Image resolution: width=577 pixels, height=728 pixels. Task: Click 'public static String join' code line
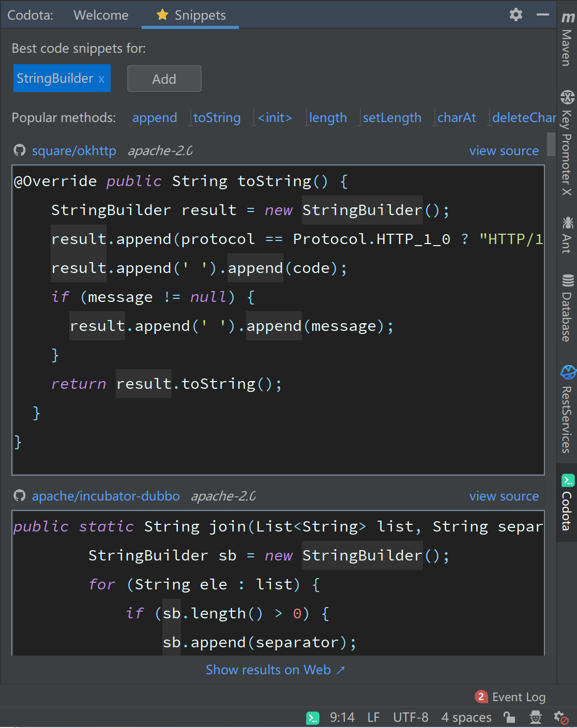click(x=278, y=526)
